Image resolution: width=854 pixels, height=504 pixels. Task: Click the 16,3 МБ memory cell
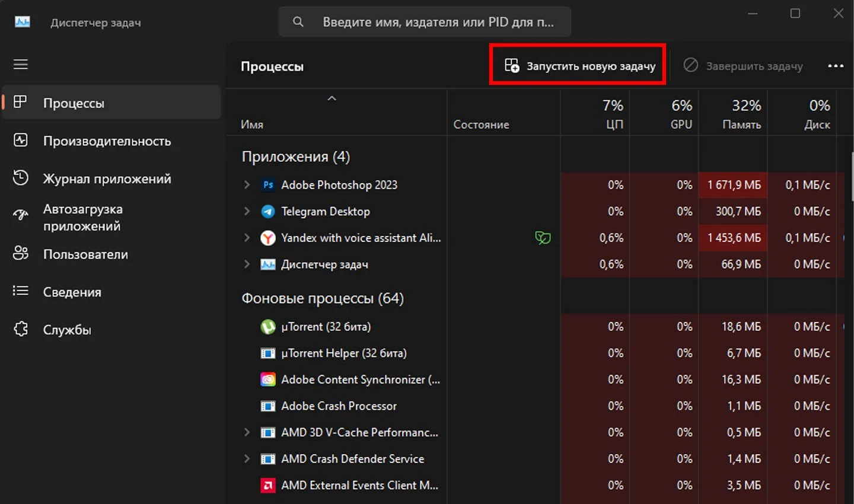click(x=734, y=379)
